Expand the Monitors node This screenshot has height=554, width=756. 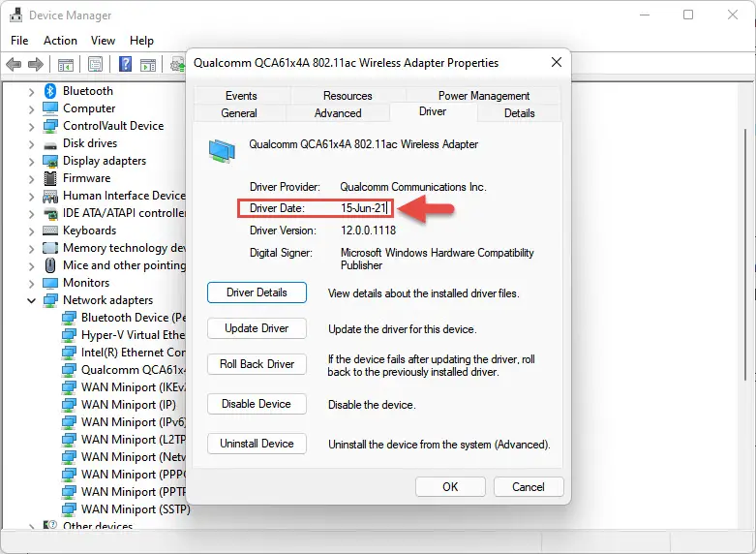(x=31, y=283)
